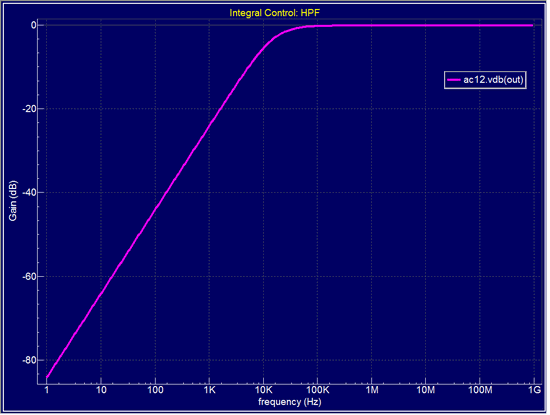This screenshot has height=415, width=550.
Task: Click the 100K frequency tick label
Action: coord(317,390)
